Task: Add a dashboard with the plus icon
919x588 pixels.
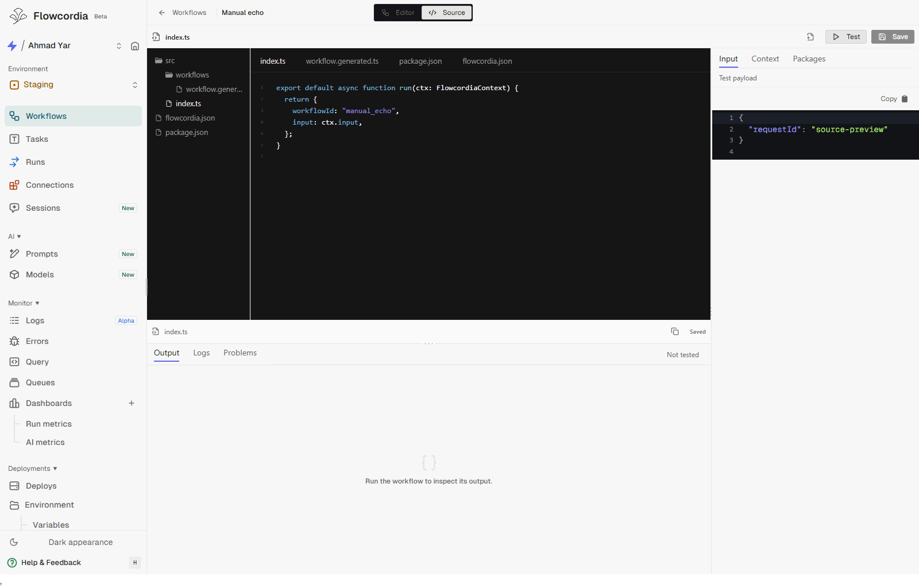Action: click(x=132, y=403)
